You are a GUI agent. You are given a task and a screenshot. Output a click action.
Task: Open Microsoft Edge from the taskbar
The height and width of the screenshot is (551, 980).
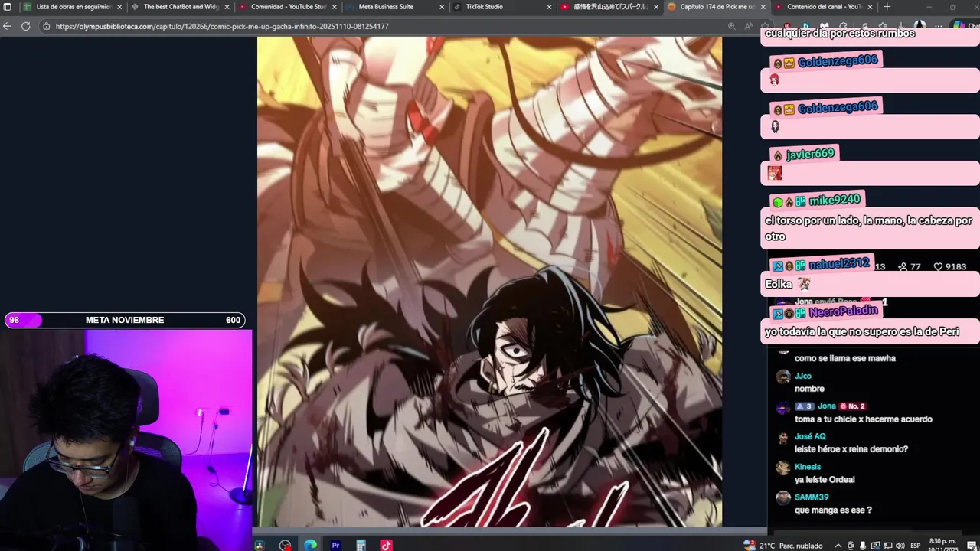click(x=310, y=546)
